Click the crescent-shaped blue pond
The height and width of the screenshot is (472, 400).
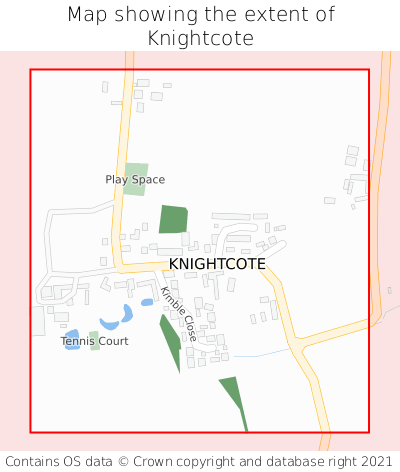(117, 317)
